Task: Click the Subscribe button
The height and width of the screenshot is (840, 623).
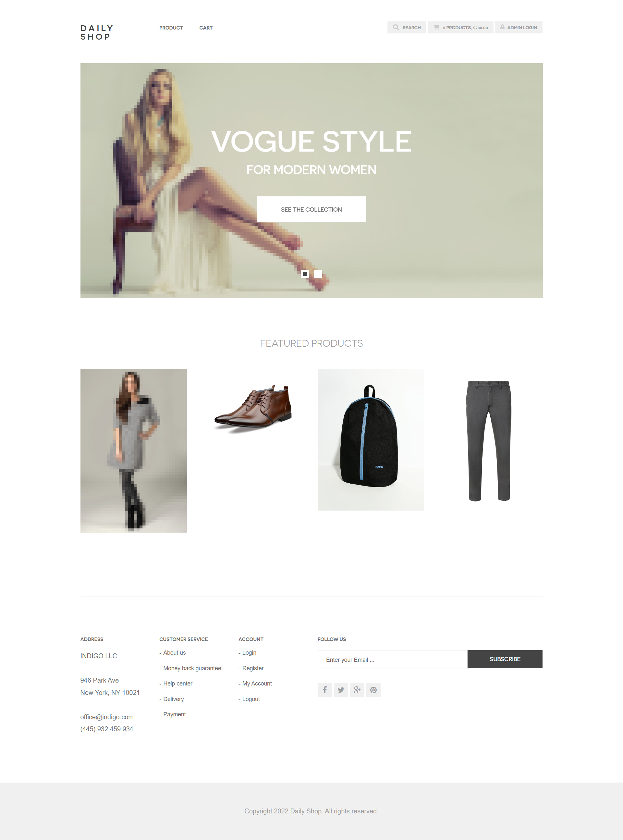Action: 505,659
